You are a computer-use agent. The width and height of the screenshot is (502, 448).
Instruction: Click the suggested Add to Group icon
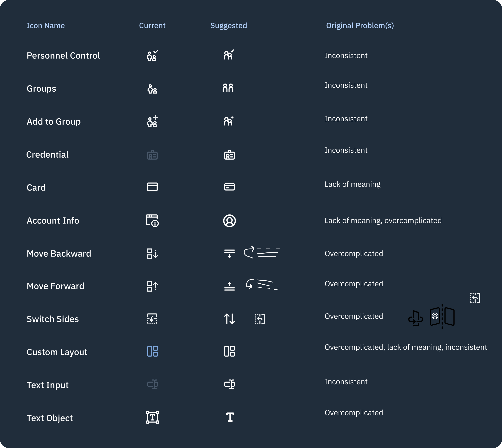click(x=229, y=121)
